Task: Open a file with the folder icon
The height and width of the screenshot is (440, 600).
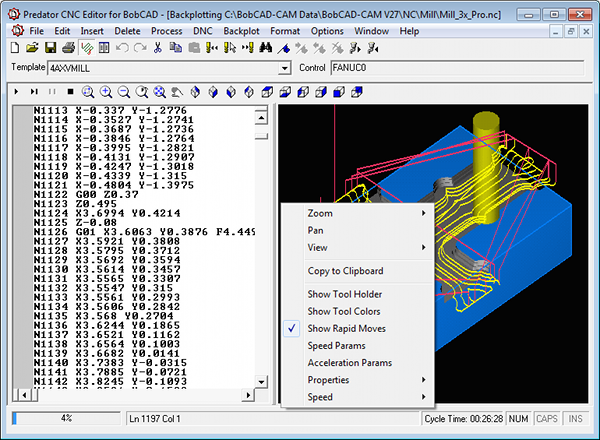Action: click(x=33, y=48)
